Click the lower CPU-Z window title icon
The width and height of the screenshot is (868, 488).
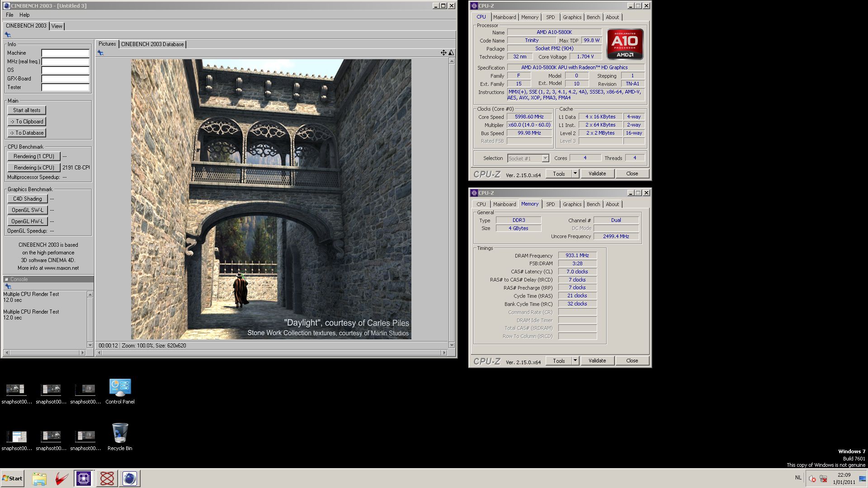click(474, 193)
